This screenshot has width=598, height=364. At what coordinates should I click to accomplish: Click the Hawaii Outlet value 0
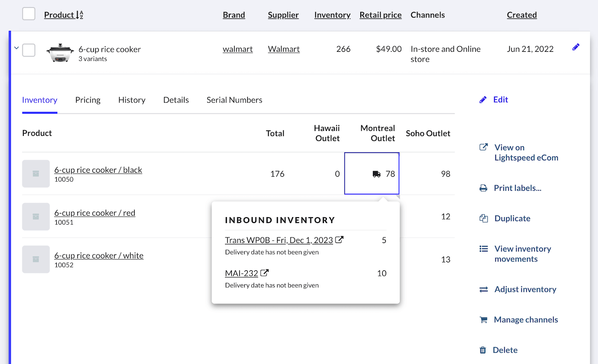coord(337,174)
